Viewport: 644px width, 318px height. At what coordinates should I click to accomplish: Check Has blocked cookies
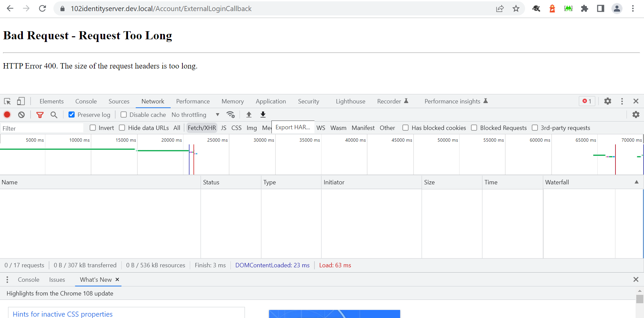(x=405, y=128)
